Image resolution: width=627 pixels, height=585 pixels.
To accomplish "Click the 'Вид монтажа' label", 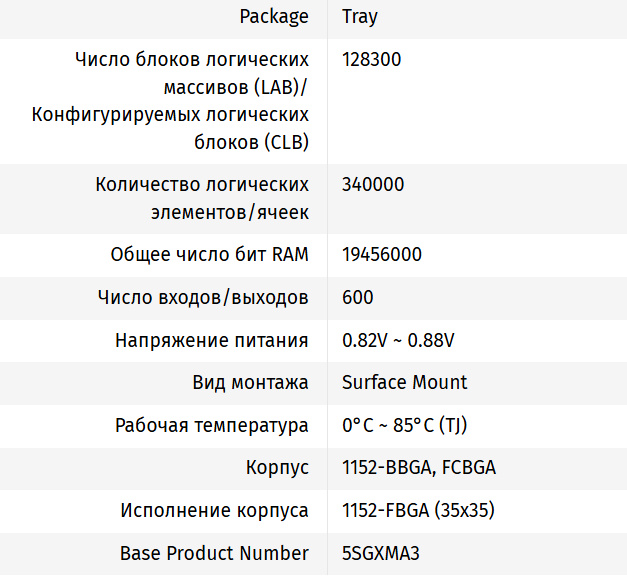I will pos(250,382).
